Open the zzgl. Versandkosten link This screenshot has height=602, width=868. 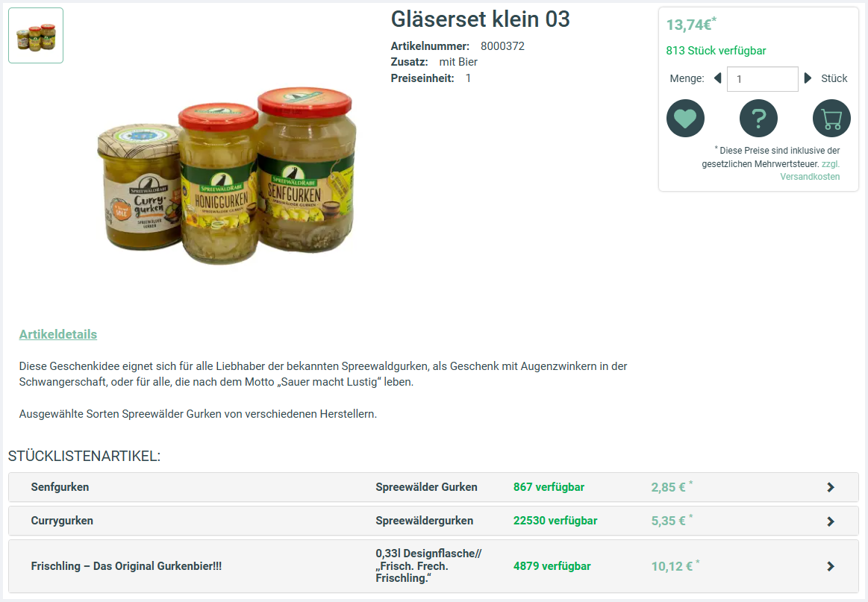pyautogui.click(x=810, y=170)
